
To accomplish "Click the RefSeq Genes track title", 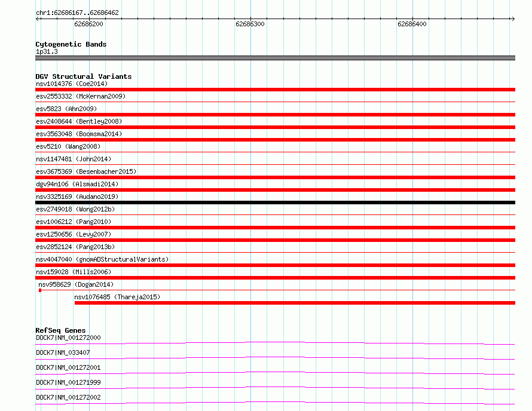I will (60, 330).
